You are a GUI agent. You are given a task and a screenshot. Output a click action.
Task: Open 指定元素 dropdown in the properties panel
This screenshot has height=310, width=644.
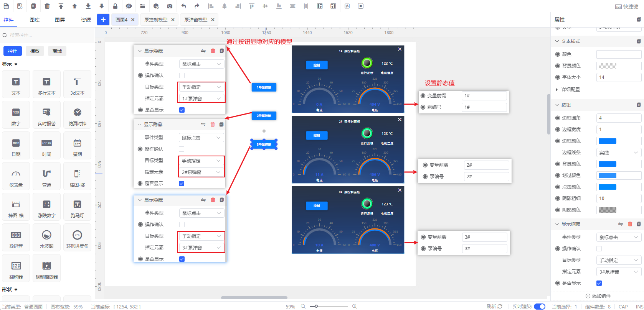click(618, 272)
